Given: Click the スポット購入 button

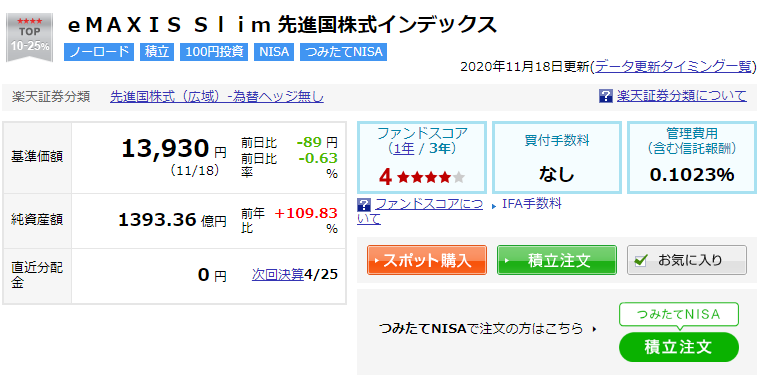Looking at the screenshot, I should [426, 260].
